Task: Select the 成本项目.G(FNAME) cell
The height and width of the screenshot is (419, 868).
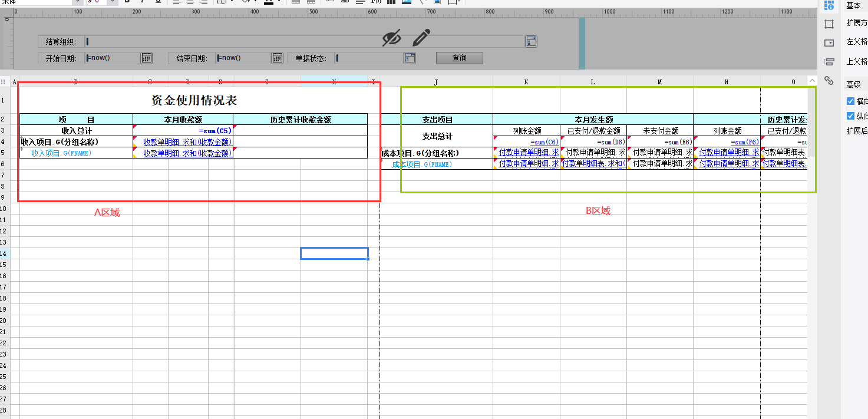Action: click(436, 164)
